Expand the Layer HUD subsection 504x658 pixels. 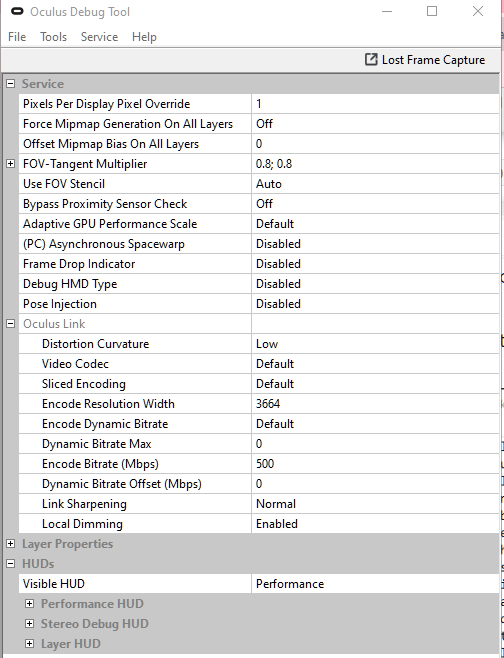pyautogui.click(x=29, y=643)
